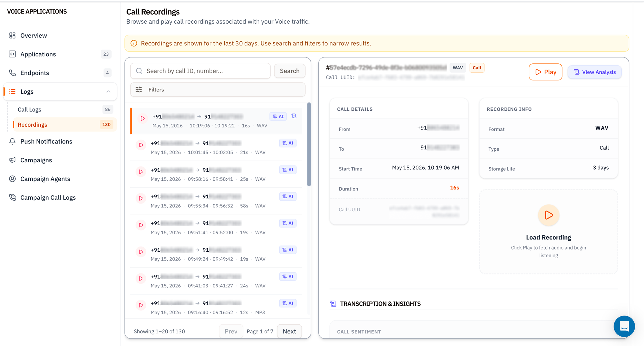Go to Next page of recordings
Viewport: 644px width, 346px height.
pos(289,331)
